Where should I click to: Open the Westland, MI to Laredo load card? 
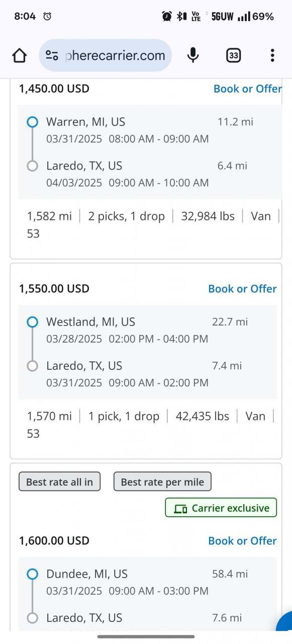click(x=146, y=361)
